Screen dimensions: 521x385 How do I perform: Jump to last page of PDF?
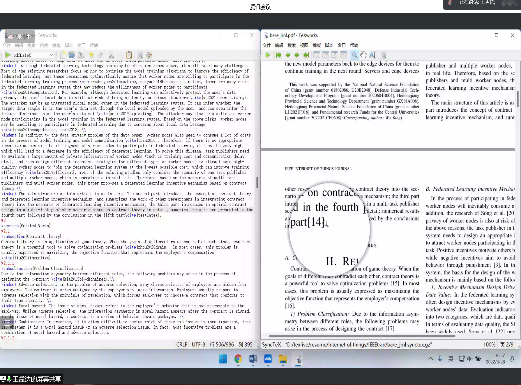(x=306, y=55)
